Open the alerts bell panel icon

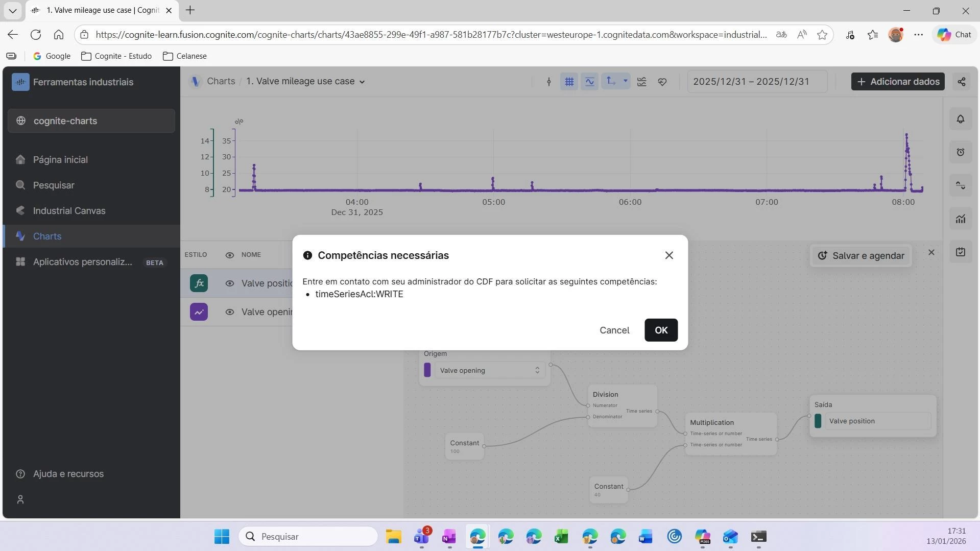pyautogui.click(x=961, y=119)
